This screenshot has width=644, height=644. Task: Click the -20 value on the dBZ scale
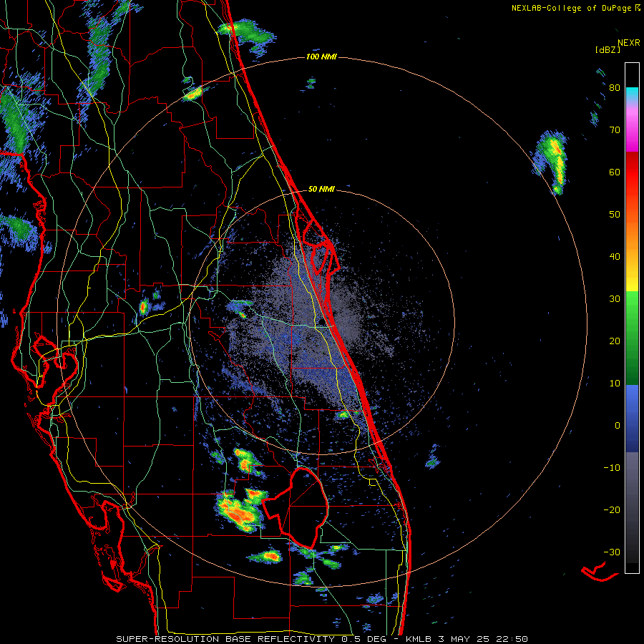[x=612, y=510]
